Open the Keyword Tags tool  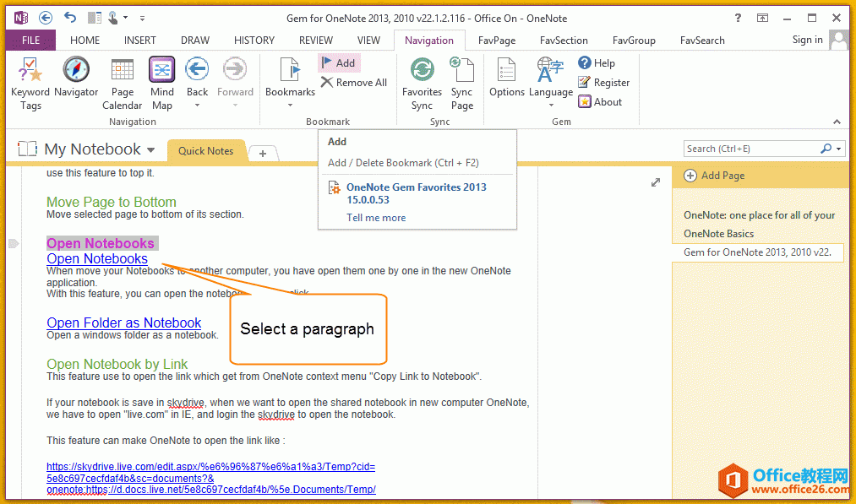[x=30, y=84]
